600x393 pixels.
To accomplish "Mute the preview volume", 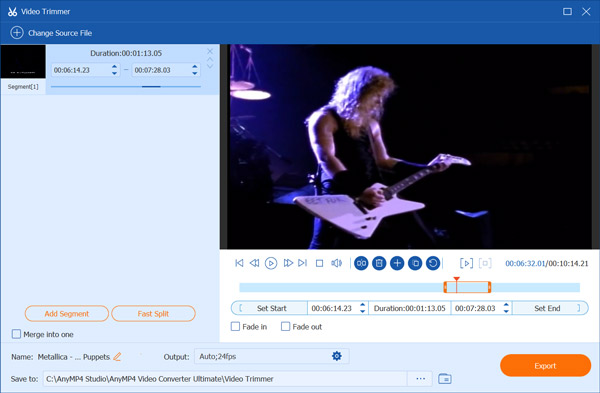I will coord(336,263).
